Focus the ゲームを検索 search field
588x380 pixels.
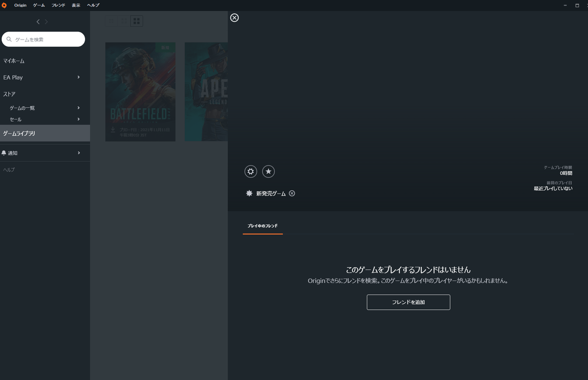pyautogui.click(x=43, y=39)
